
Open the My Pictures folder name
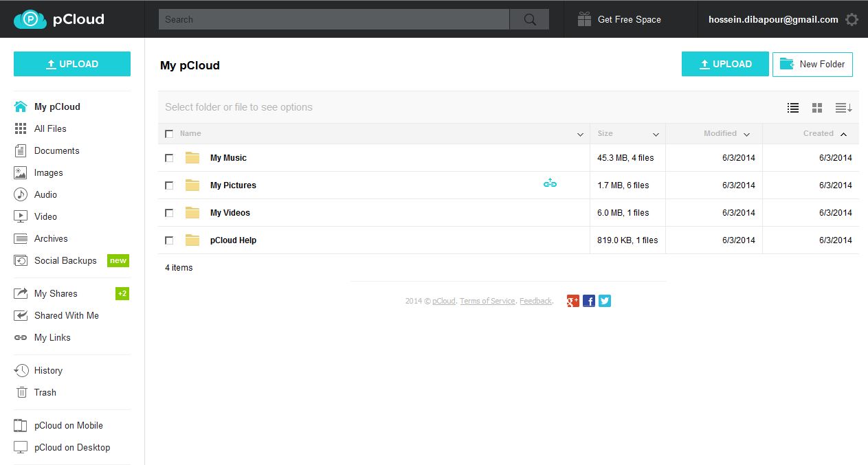coord(233,185)
